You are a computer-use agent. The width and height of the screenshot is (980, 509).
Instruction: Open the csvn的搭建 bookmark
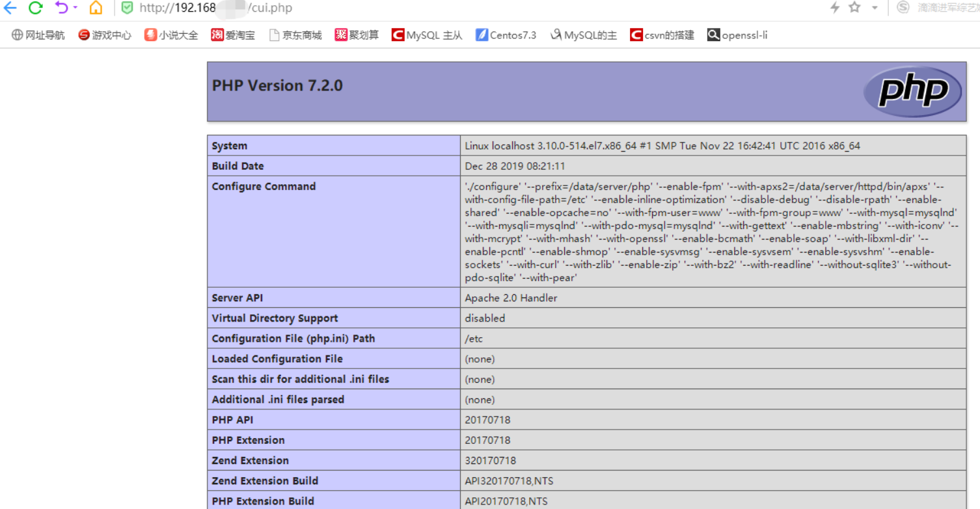[x=662, y=35]
